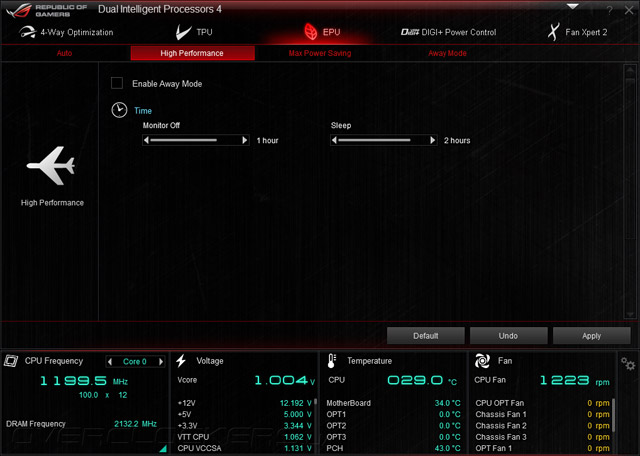640x456 pixels.
Task: Select next CPU core with right arrow
Action: [161, 362]
